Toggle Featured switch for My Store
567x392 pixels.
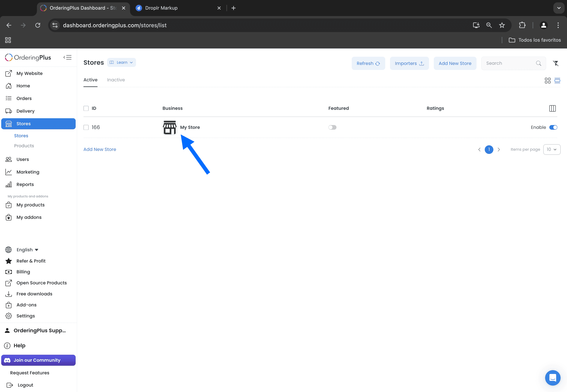[x=332, y=127]
